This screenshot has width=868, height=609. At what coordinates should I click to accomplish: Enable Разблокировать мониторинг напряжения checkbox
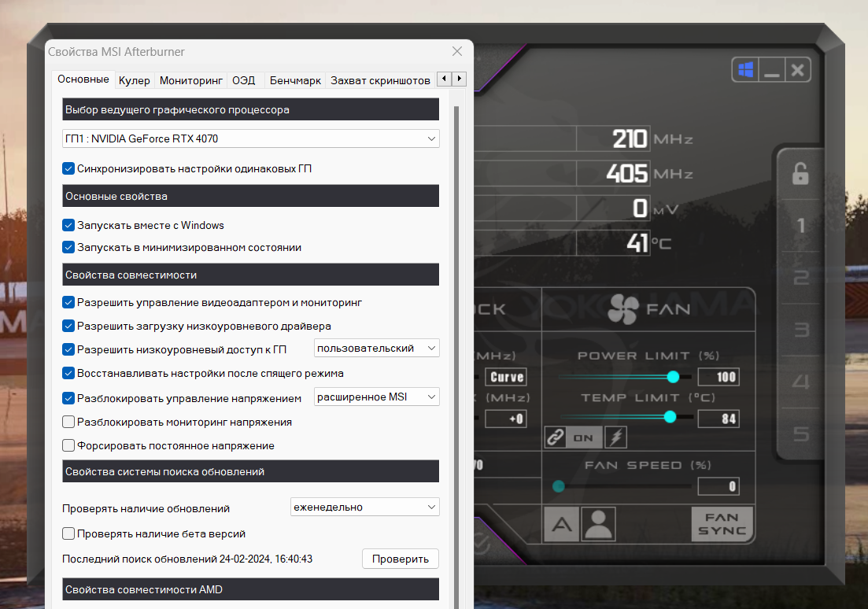click(68, 422)
